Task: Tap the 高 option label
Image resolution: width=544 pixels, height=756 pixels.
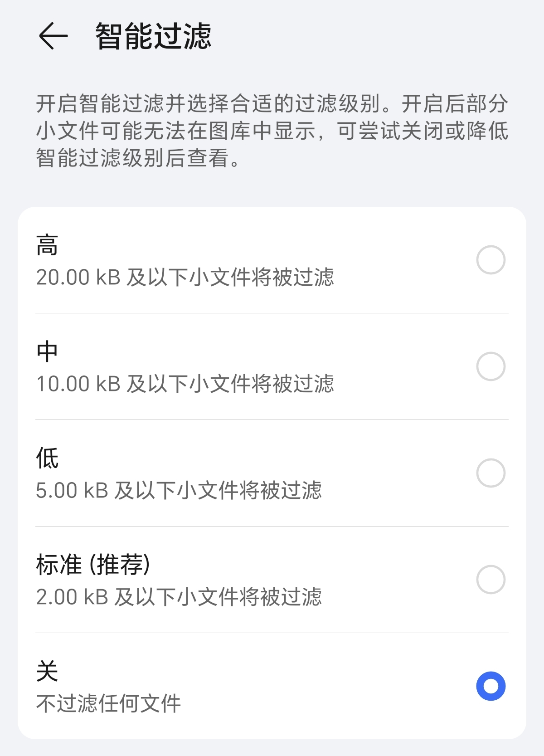Action: click(47, 245)
